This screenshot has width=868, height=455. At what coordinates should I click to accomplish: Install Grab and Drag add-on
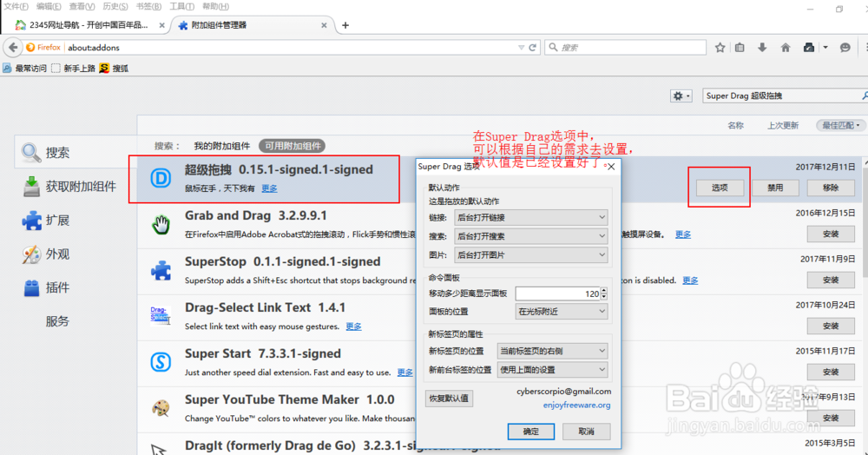pos(831,234)
